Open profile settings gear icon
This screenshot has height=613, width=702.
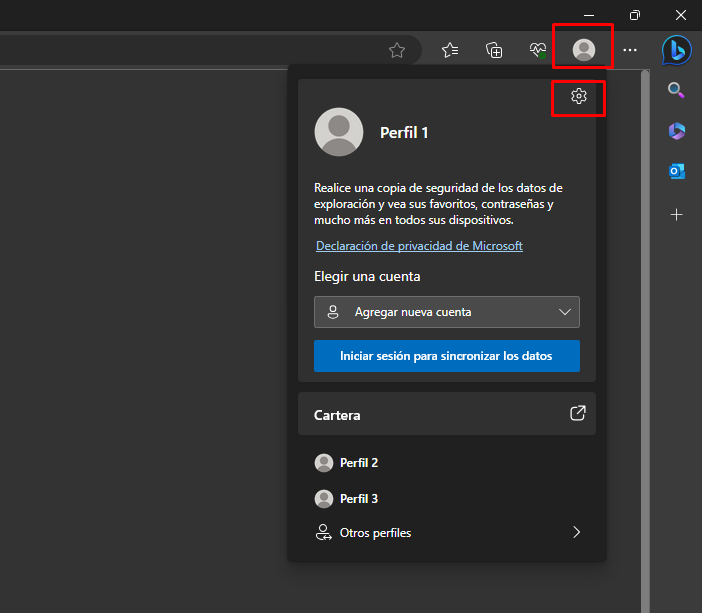coord(578,96)
